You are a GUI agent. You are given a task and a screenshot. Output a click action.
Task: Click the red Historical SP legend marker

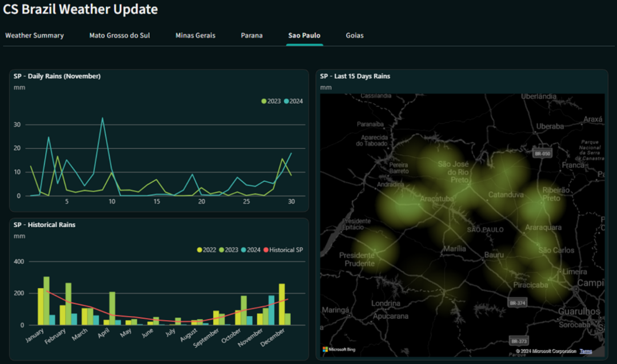266,250
